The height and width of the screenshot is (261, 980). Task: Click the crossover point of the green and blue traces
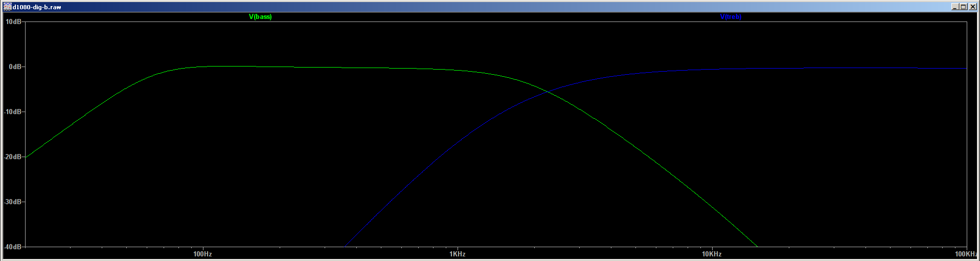(x=548, y=92)
